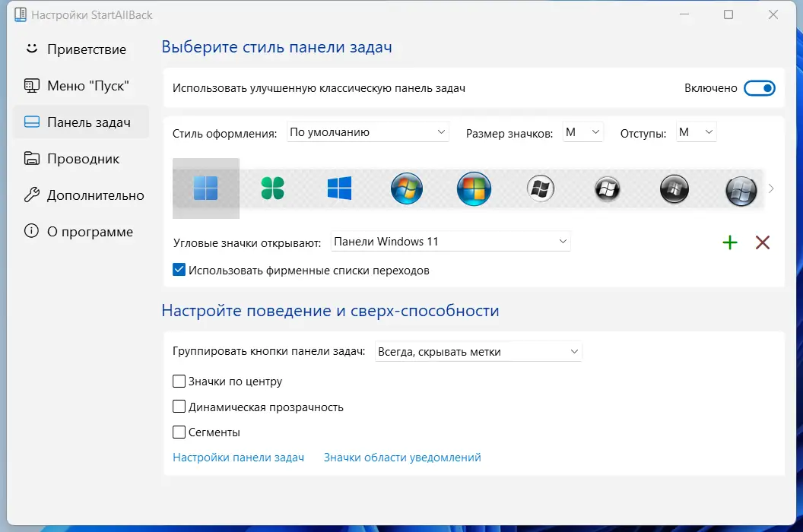Click the red X to remove corner icon action
The height and width of the screenshot is (532, 803).
(763, 242)
